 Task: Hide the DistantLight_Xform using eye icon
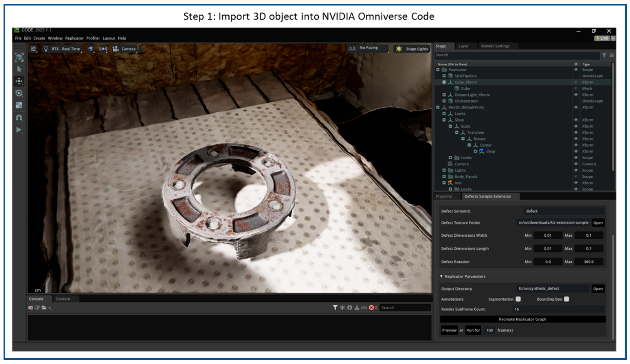(x=575, y=95)
